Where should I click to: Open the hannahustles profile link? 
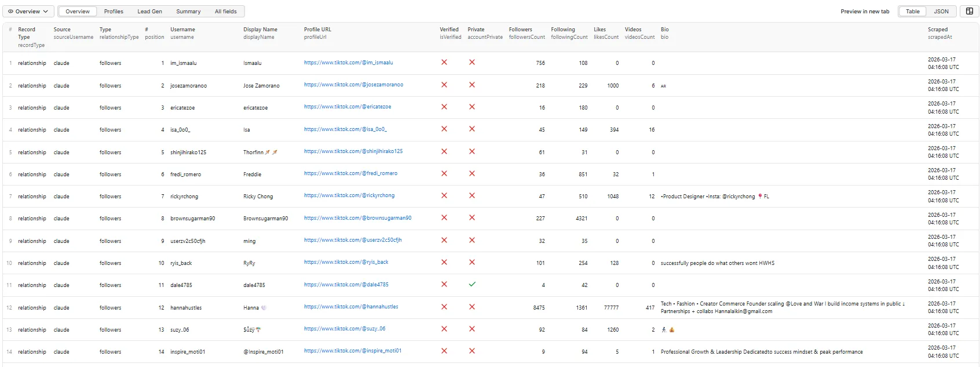point(351,307)
